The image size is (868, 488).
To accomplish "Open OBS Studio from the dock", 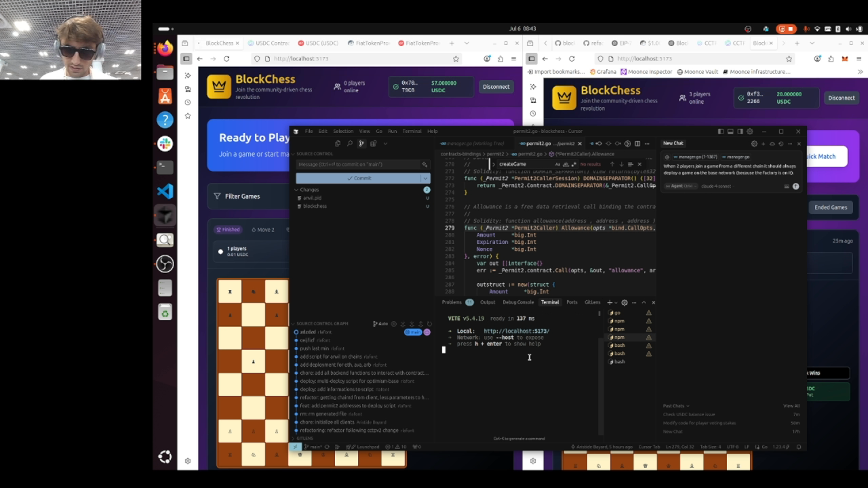I will [x=165, y=264].
